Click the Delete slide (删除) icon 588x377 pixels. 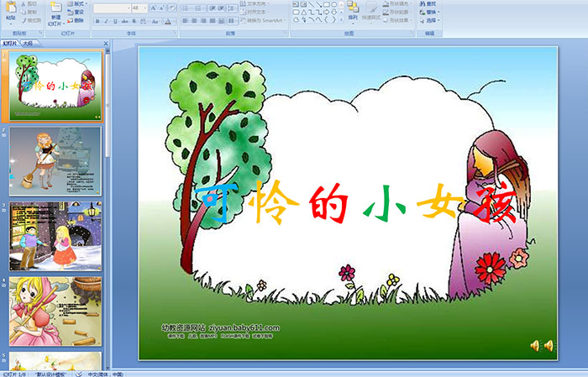click(76, 21)
